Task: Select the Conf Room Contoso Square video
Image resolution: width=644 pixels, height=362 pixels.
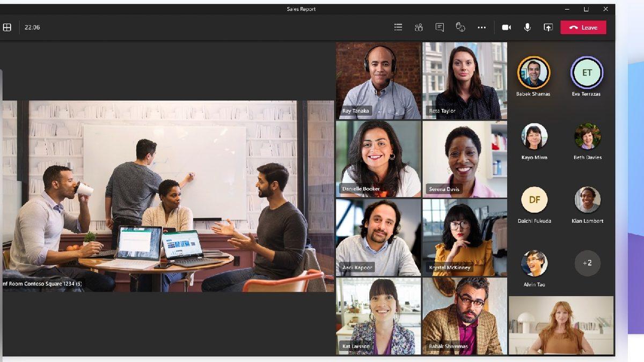Action: 168,196
